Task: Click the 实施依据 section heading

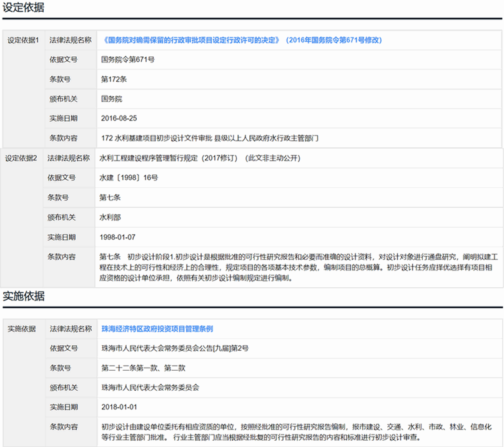Action: coord(24,296)
